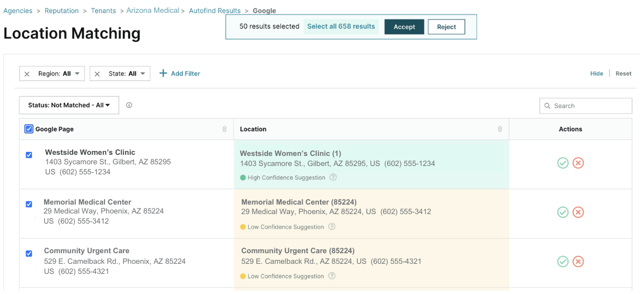Image resolution: width=644 pixels, height=294 pixels.
Task: Reject the Community Urgent Care match
Action: [578, 262]
